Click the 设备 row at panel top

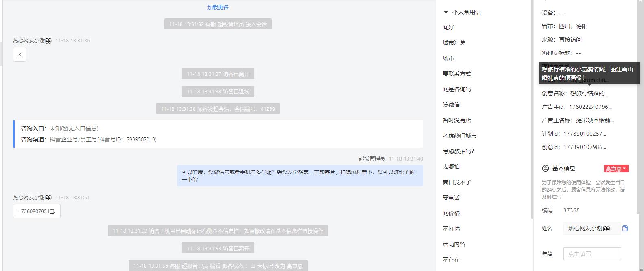(x=553, y=13)
